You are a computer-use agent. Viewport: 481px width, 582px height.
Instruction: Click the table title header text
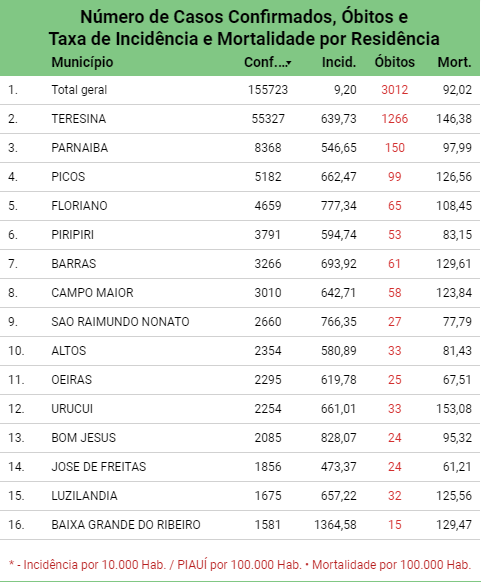[244, 28]
